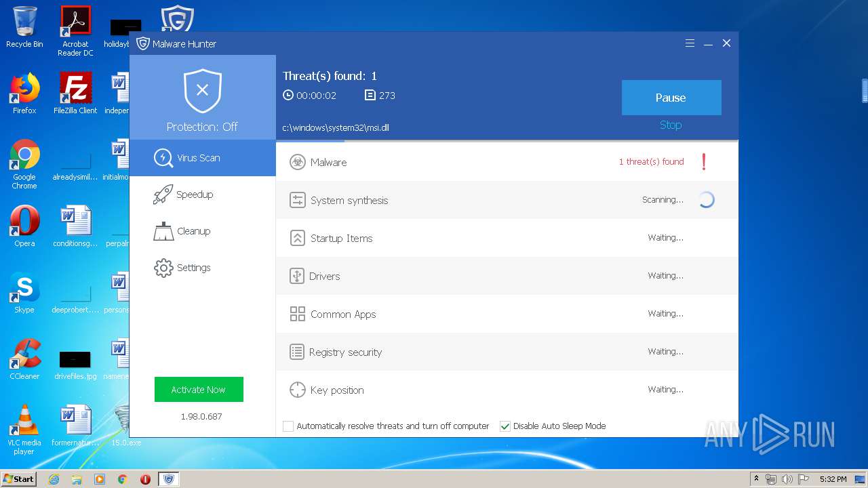Click the Registry security list icon
Screen dimensions: 868x488
coord(296,352)
